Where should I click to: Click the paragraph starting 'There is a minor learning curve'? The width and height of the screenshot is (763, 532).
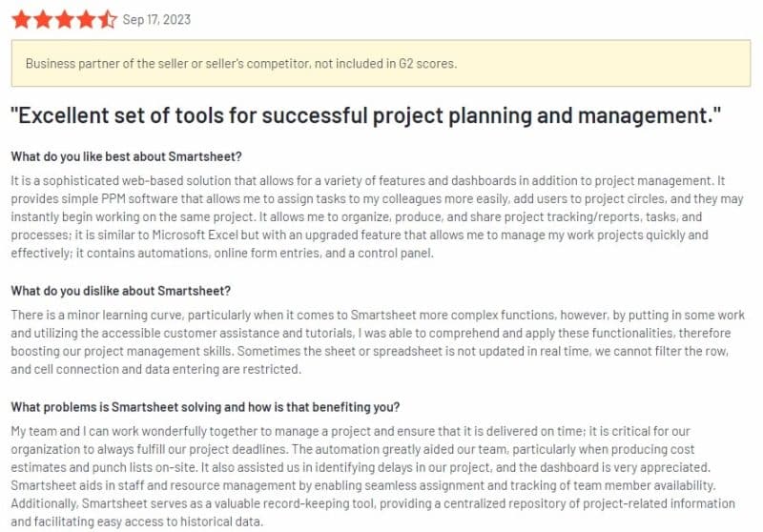tap(378, 342)
